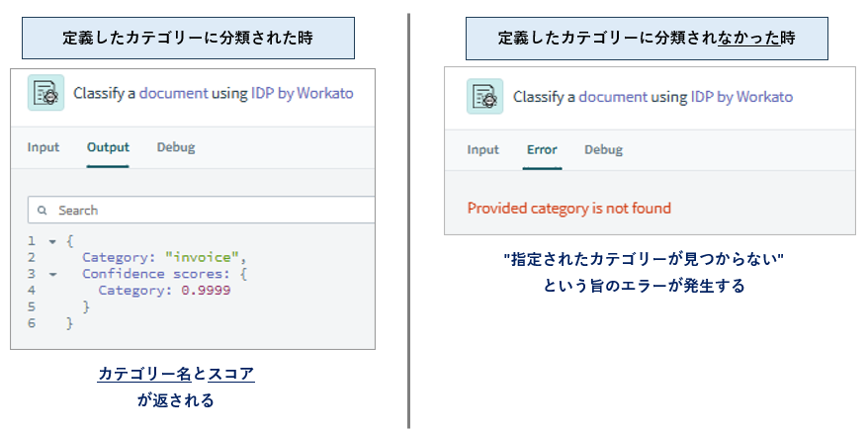Click caption "指定されたカテゴリーが見つからない"
Viewport: 868px width, 434px height.
click(645, 260)
